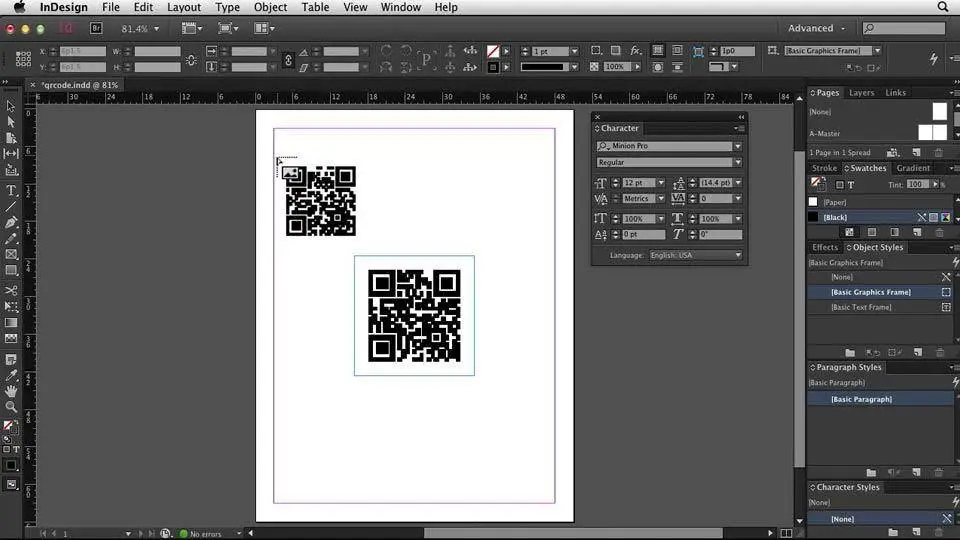Select [None] in Object Styles panel

click(880, 277)
